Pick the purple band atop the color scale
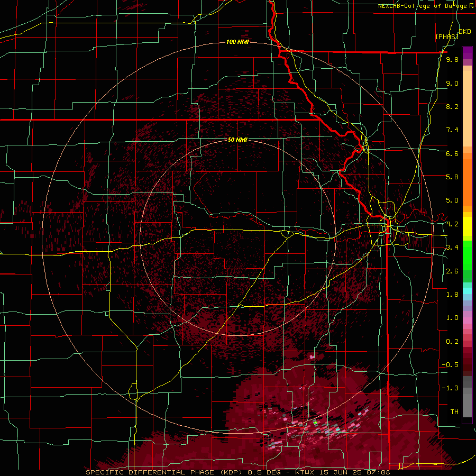This screenshot has width=476, height=476. (x=467, y=53)
